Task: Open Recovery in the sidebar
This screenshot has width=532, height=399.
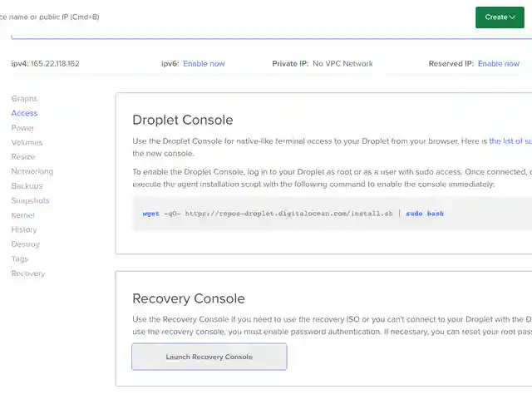Action: coord(27,273)
